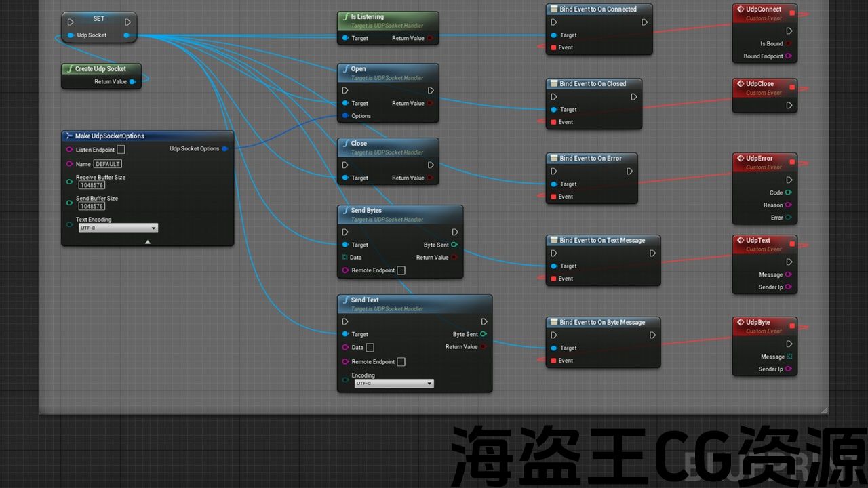Open the Encoding dropdown on Send Text node
Viewport: 868px width, 488px height.
[393, 384]
